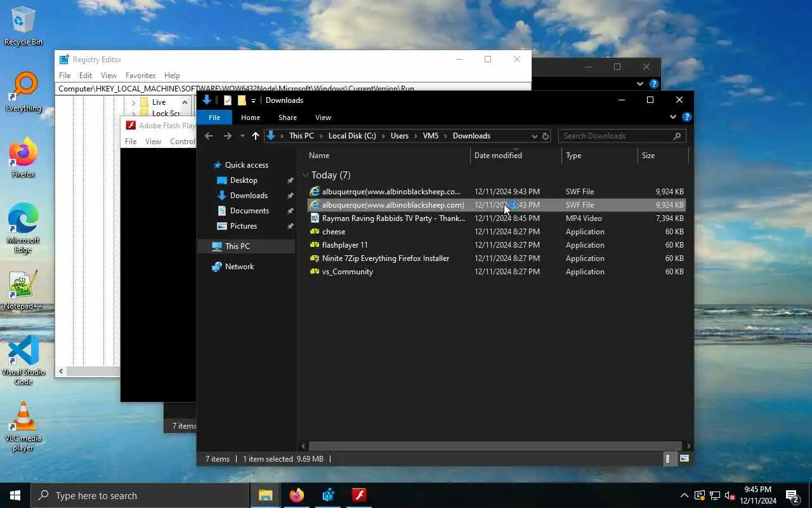Open Pictures in navigation pane

click(244, 226)
